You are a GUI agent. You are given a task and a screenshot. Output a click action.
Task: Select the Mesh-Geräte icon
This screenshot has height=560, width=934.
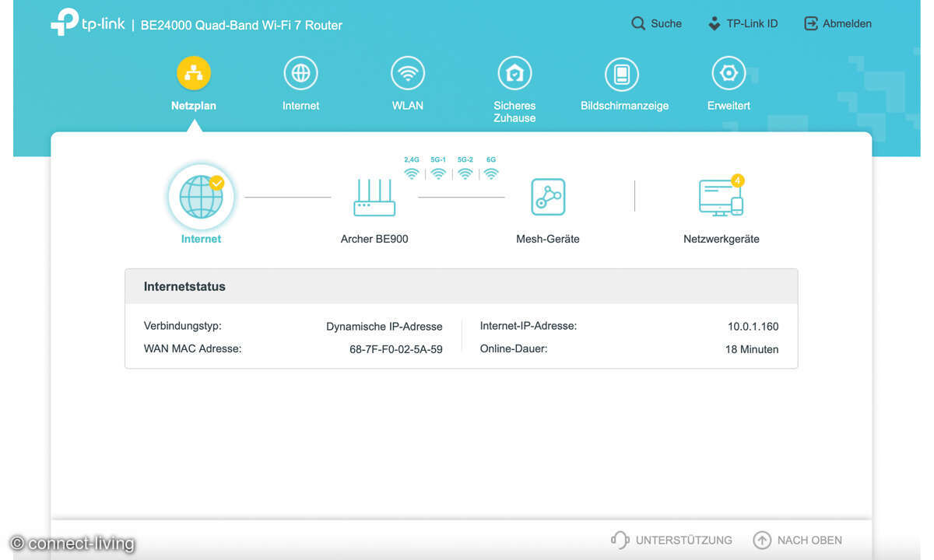(x=548, y=197)
